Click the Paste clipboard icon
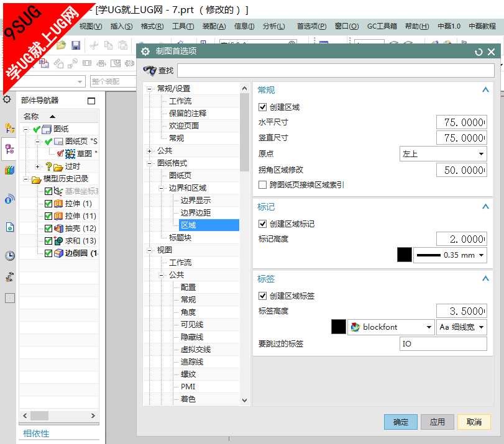This screenshot has height=444, width=504. click(x=123, y=45)
